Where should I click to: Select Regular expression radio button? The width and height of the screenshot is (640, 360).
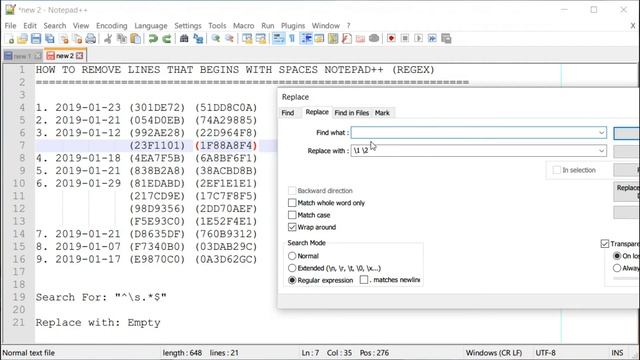pyautogui.click(x=292, y=280)
